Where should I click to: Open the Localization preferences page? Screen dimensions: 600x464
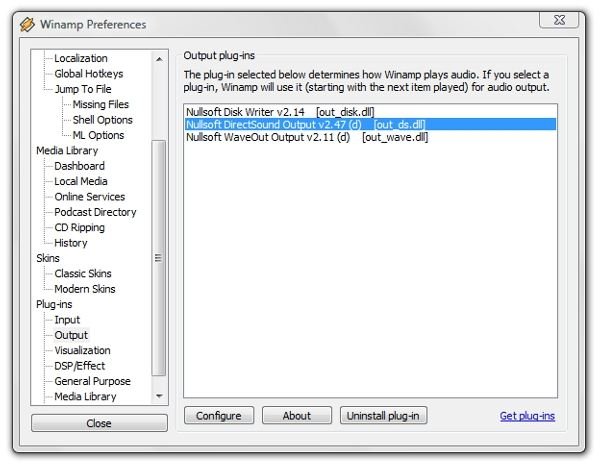tap(81, 58)
